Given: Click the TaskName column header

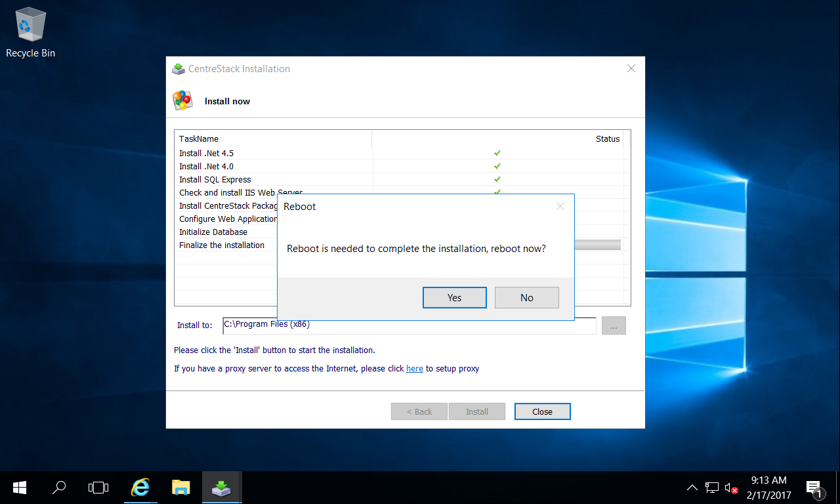Looking at the screenshot, I should (273, 138).
